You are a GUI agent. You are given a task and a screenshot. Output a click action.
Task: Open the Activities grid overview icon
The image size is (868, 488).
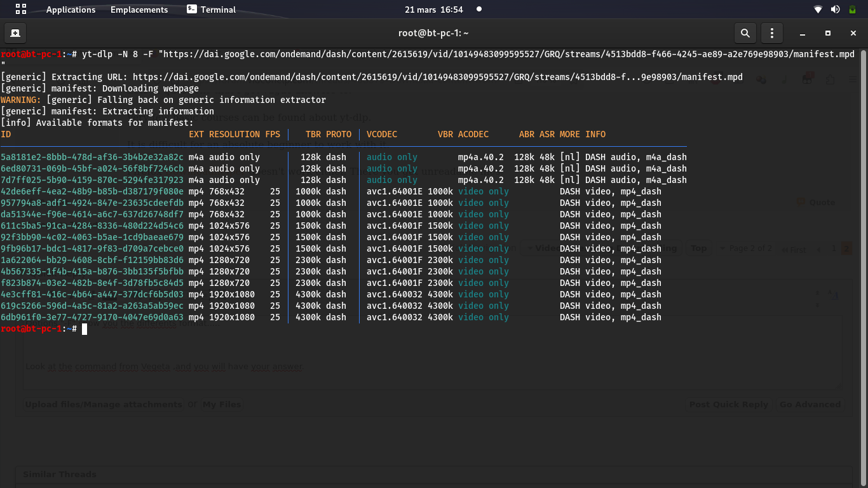click(x=21, y=10)
